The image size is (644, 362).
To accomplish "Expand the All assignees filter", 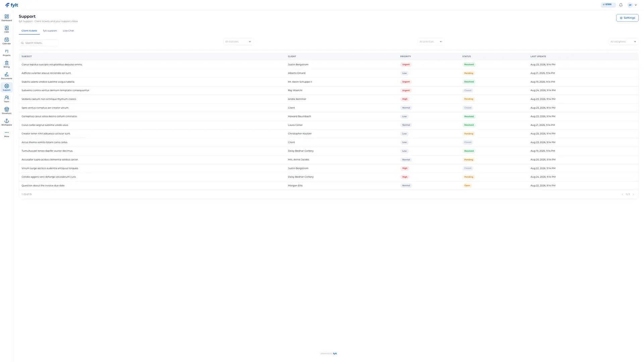I will (x=623, y=42).
